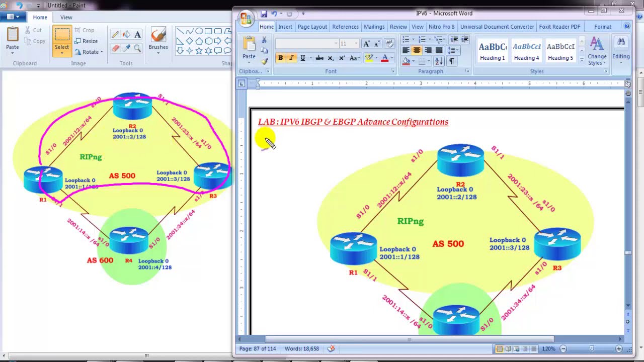Toggle Strikethrough in Word
The image size is (644, 362).
coord(319,58)
